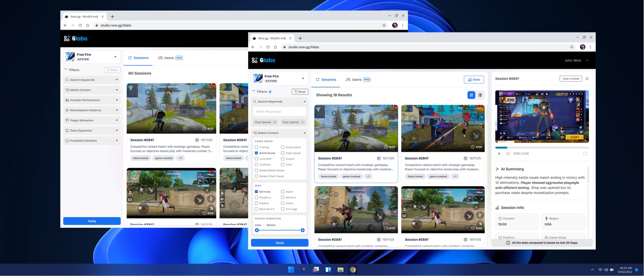Switch to list view in front window
This screenshot has width=644, height=276.
pyautogui.click(x=480, y=95)
